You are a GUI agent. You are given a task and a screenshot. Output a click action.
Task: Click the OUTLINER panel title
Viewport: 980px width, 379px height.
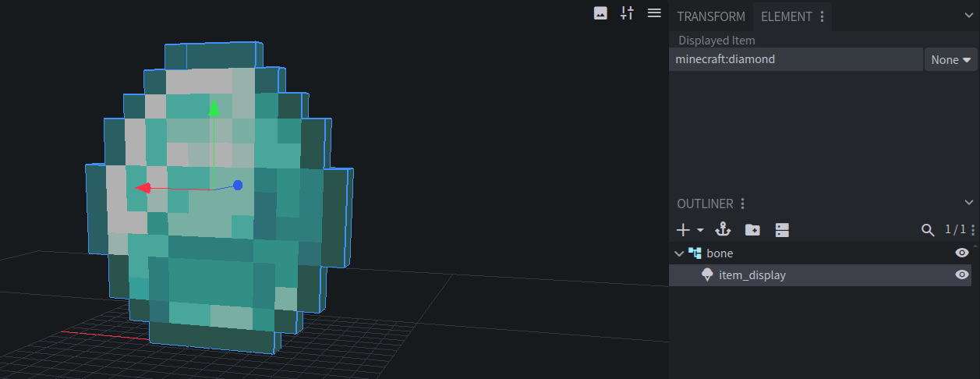(x=705, y=204)
